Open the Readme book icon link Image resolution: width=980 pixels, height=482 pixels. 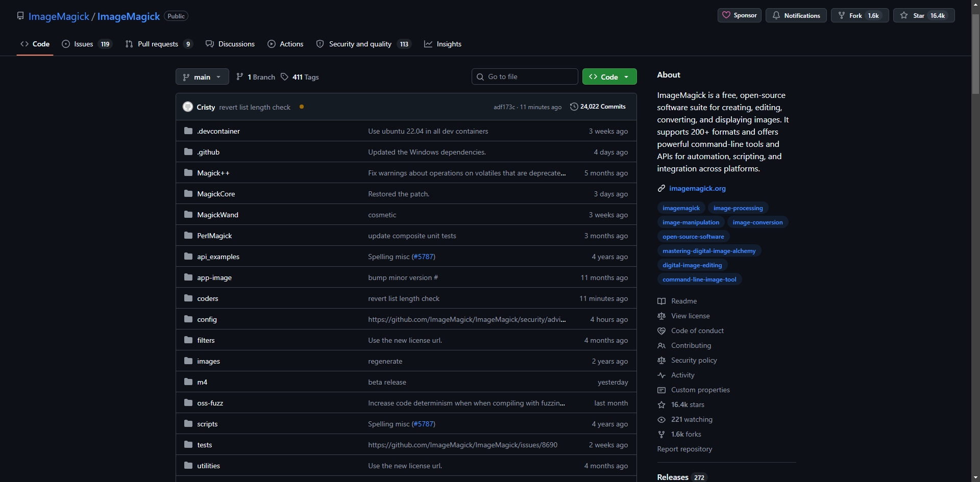click(x=661, y=301)
